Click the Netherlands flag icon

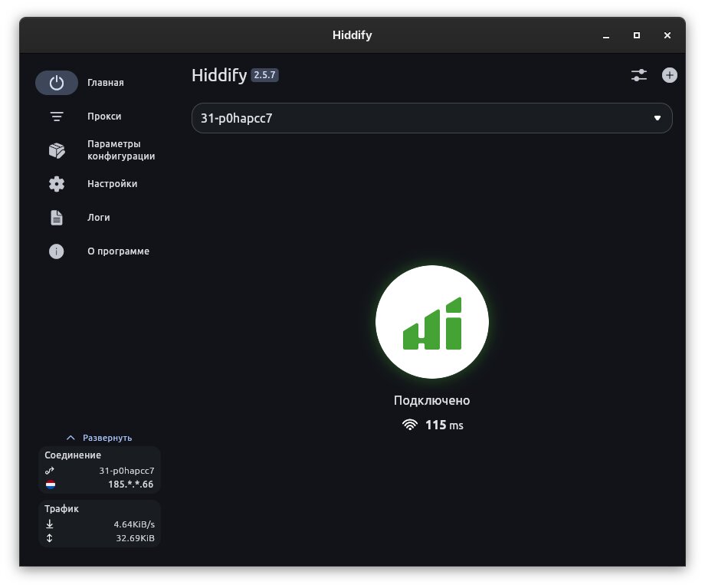click(50, 485)
